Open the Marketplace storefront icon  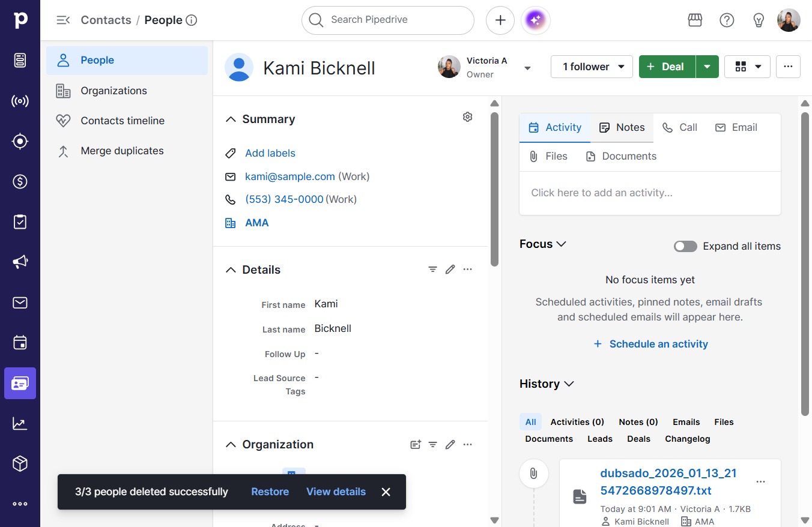695,20
